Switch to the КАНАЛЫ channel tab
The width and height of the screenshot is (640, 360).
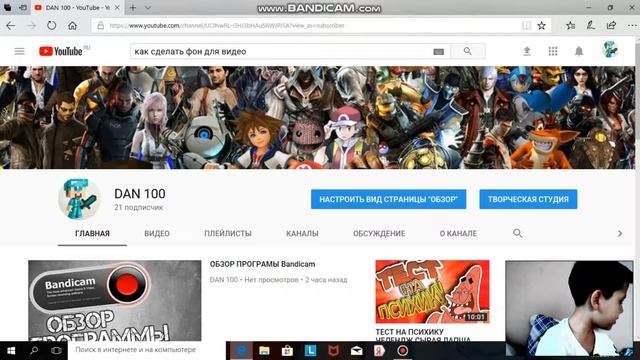[x=302, y=233]
